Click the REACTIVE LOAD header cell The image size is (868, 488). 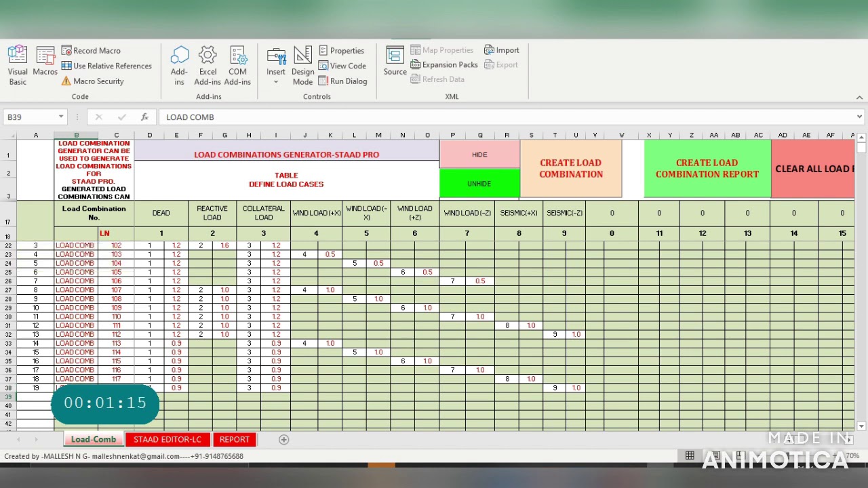point(212,213)
